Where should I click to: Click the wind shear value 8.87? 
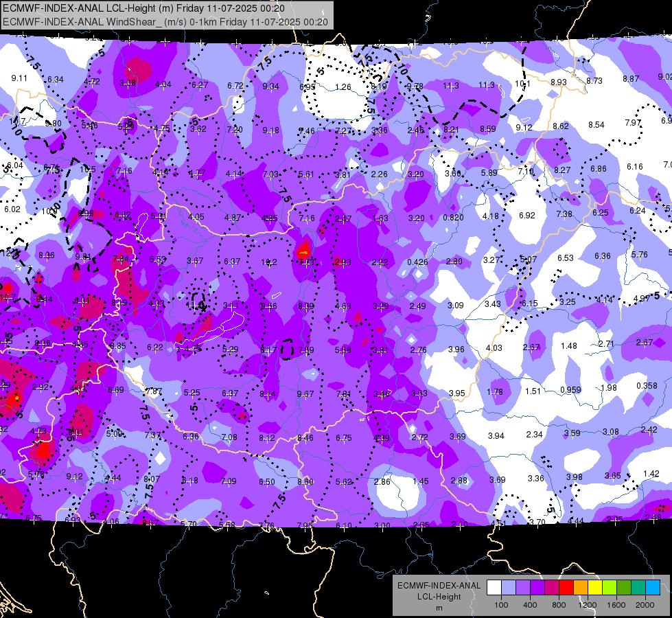[x=631, y=78]
